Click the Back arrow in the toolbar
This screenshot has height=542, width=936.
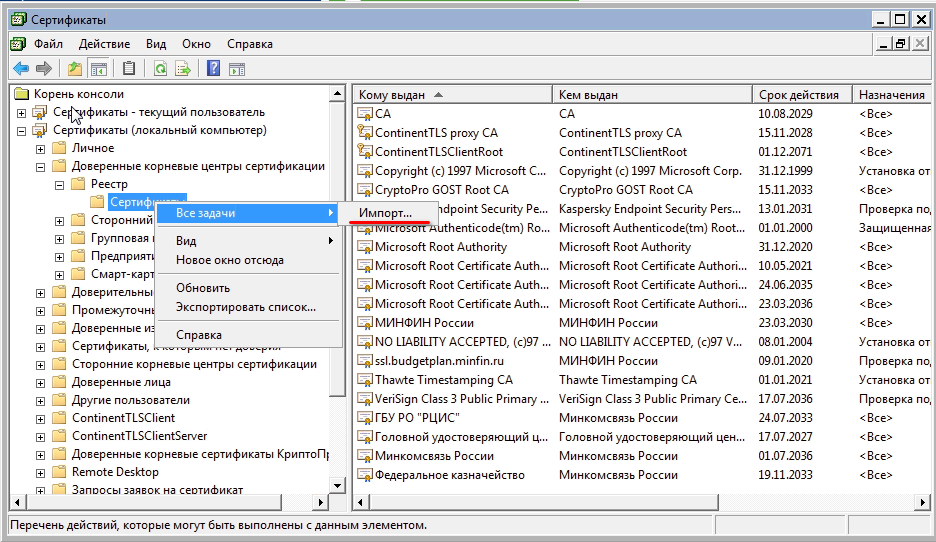pos(21,69)
